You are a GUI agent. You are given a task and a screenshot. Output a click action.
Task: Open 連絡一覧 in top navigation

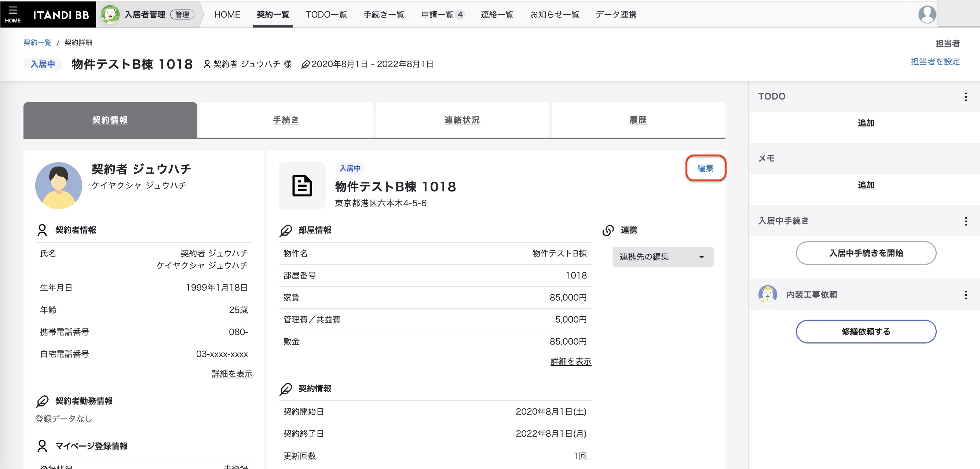(497, 14)
